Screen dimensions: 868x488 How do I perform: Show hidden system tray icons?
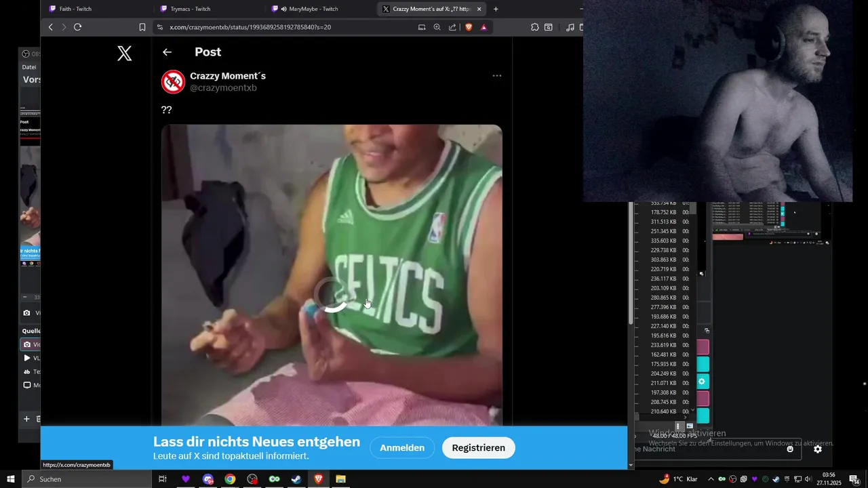tap(711, 479)
